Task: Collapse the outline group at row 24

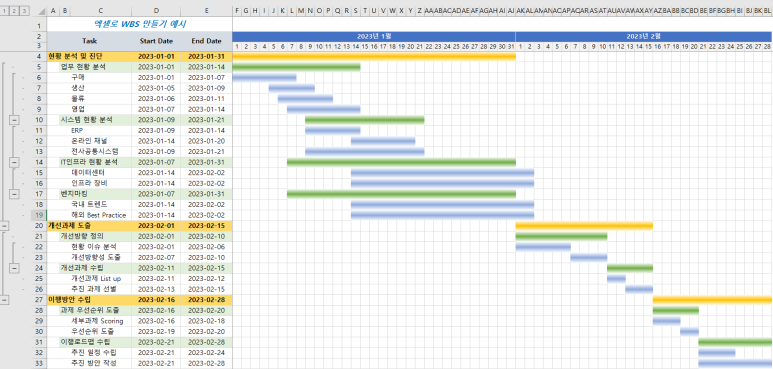Action: point(14,268)
